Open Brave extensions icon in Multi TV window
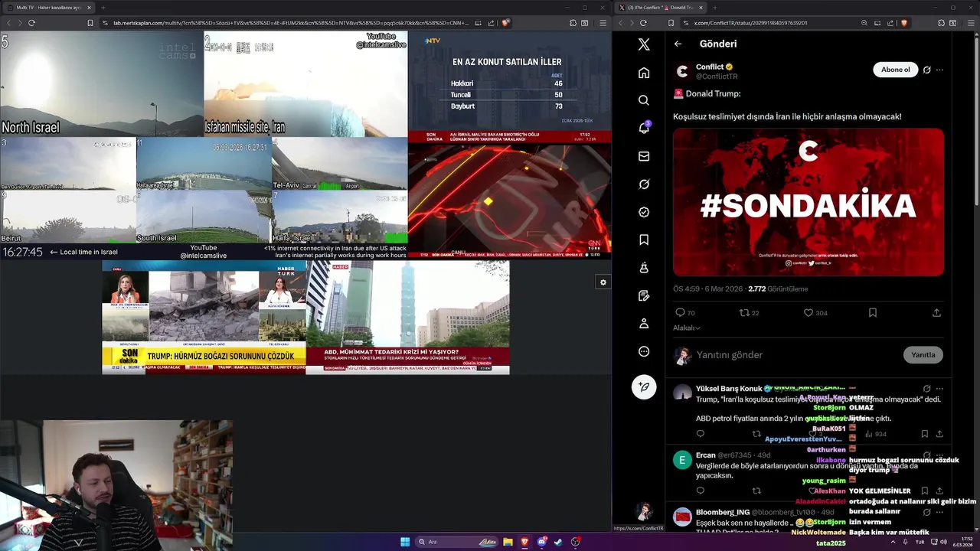 coord(573,23)
